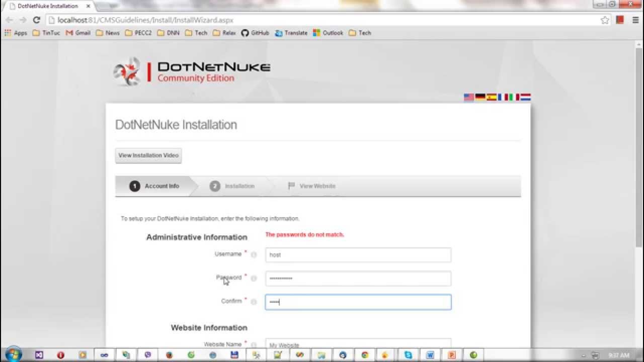Image resolution: width=644 pixels, height=362 pixels.
Task: Open Opera icon in taskbar
Action: coord(61,354)
